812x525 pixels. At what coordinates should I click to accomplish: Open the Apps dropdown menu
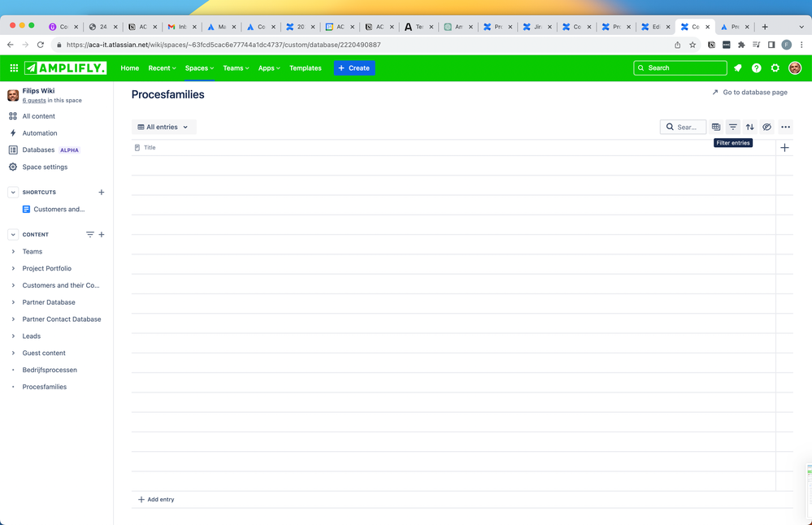point(269,67)
